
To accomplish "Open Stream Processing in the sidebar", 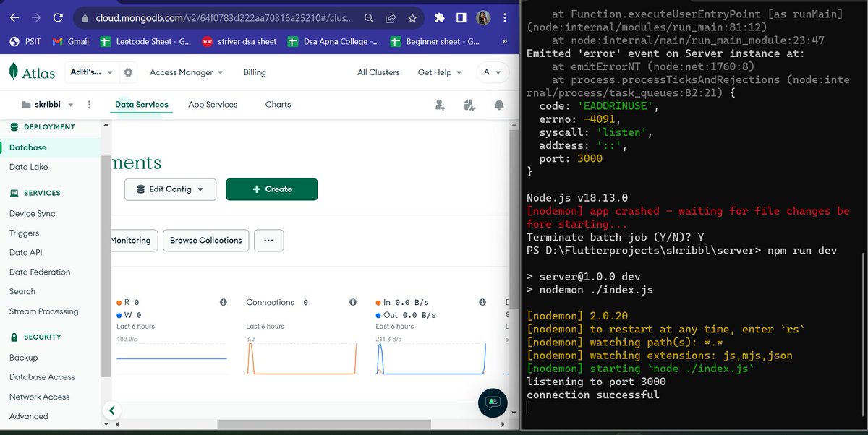I will pyautogui.click(x=43, y=311).
